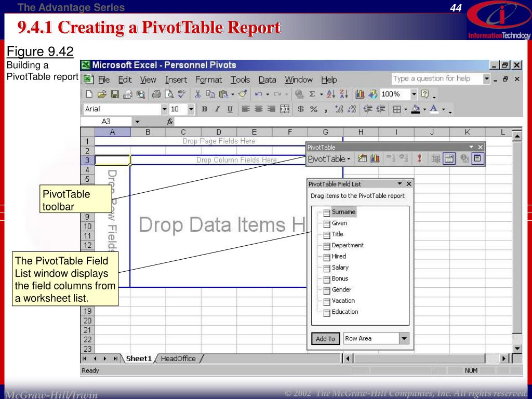Click the Type a question for help box
532x399 pixels.
(x=437, y=79)
